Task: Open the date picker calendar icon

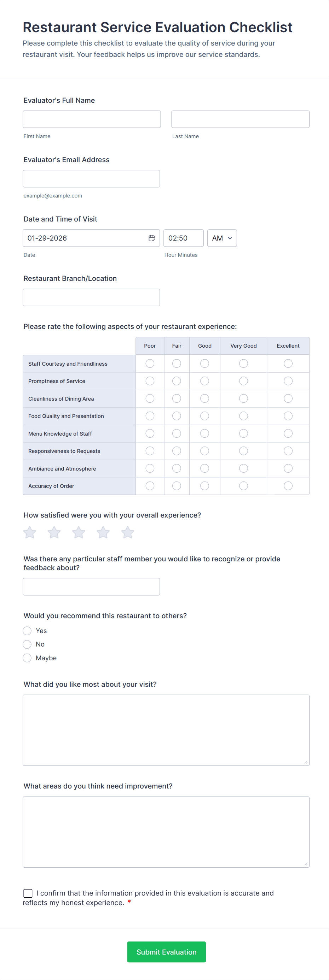Action: click(x=151, y=238)
